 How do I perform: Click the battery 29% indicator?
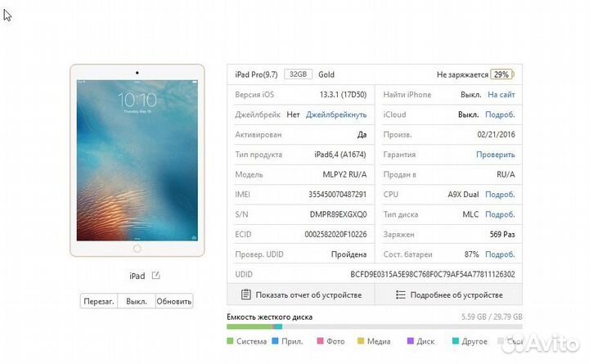502,74
